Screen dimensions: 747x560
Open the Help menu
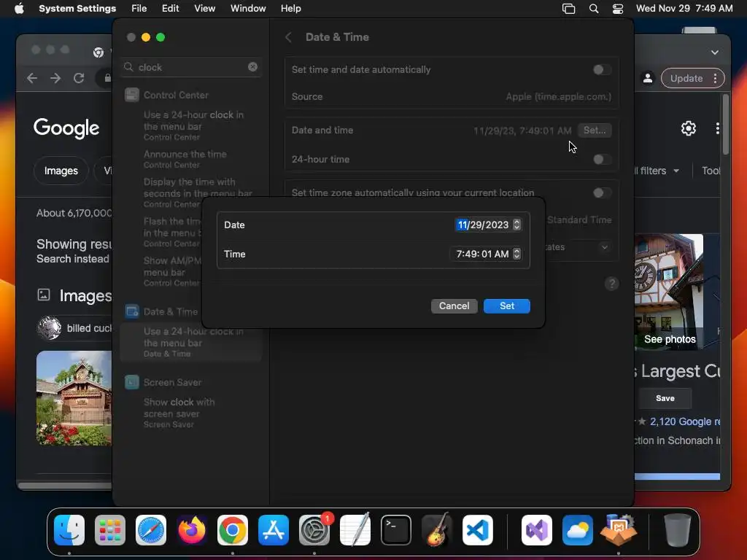coord(290,9)
